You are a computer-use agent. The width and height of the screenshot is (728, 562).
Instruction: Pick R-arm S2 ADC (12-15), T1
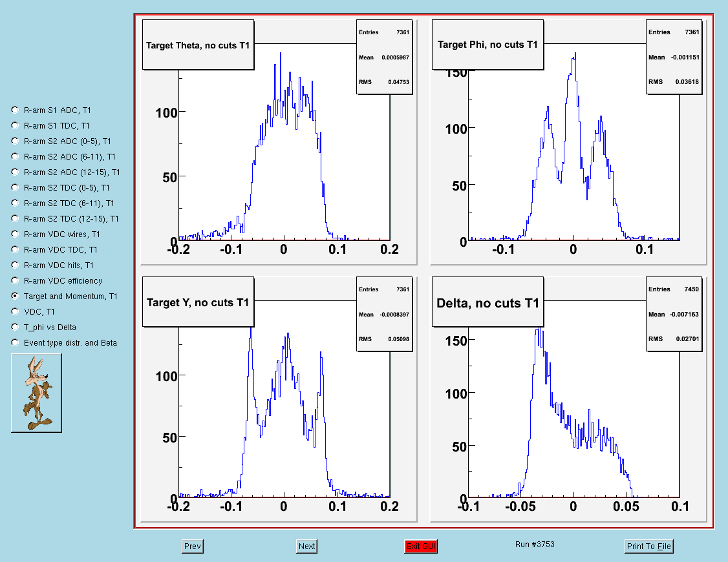[15, 172]
